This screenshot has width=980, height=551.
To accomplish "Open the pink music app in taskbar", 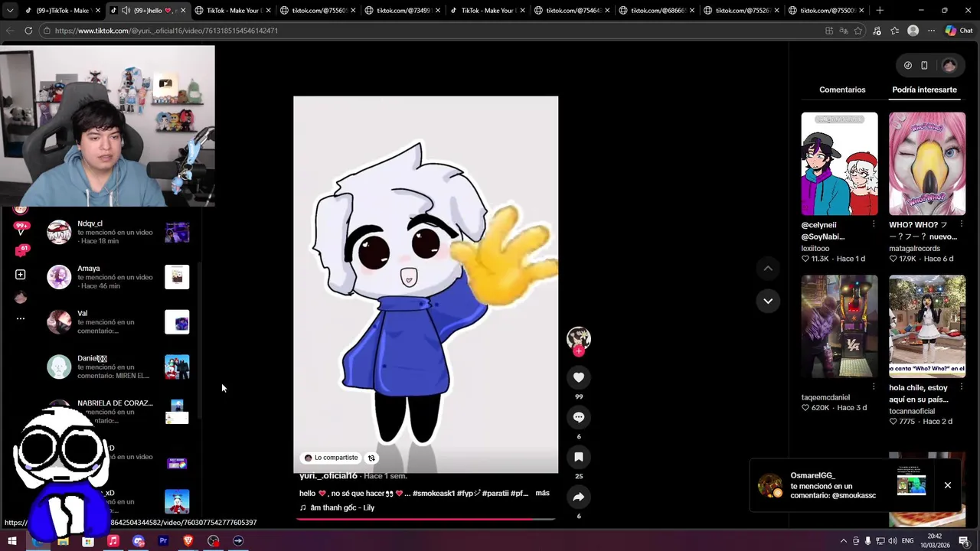I will [113, 541].
